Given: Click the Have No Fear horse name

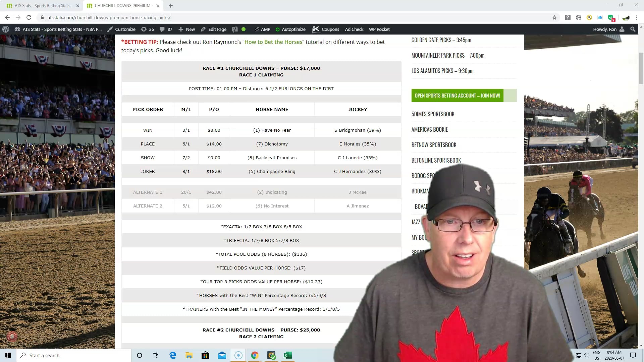Looking at the screenshot, I should (x=272, y=130).
